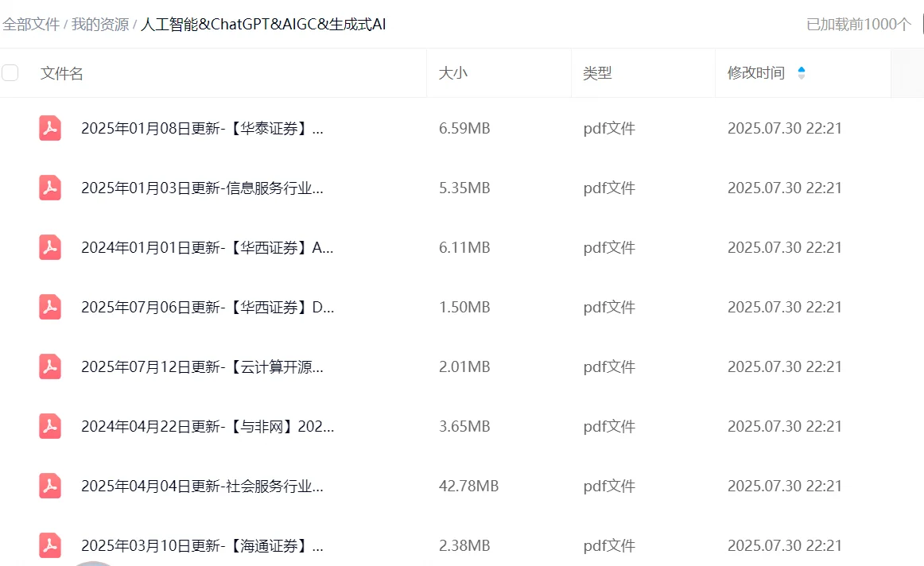Click the PDF icon beside 信息服务行业 report
The width and height of the screenshot is (924, 566).
pyautogui.click(x=49, y=188)
